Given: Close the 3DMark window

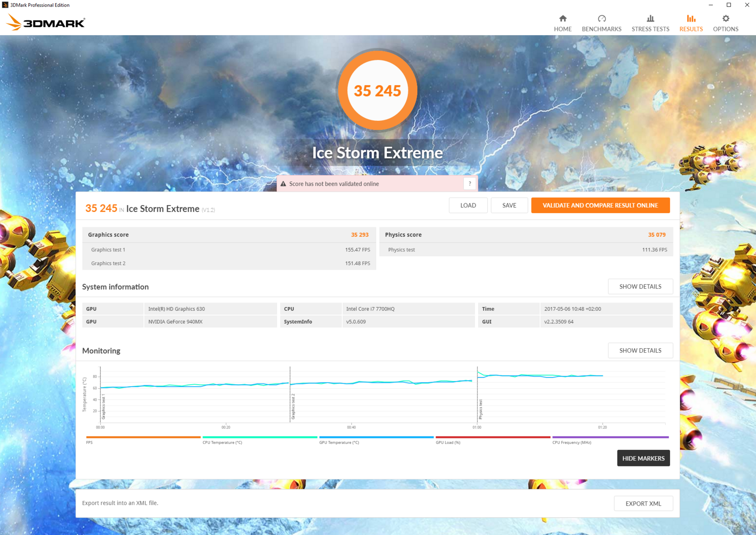Looking at the screenshot, I should (x=747, y=5).
